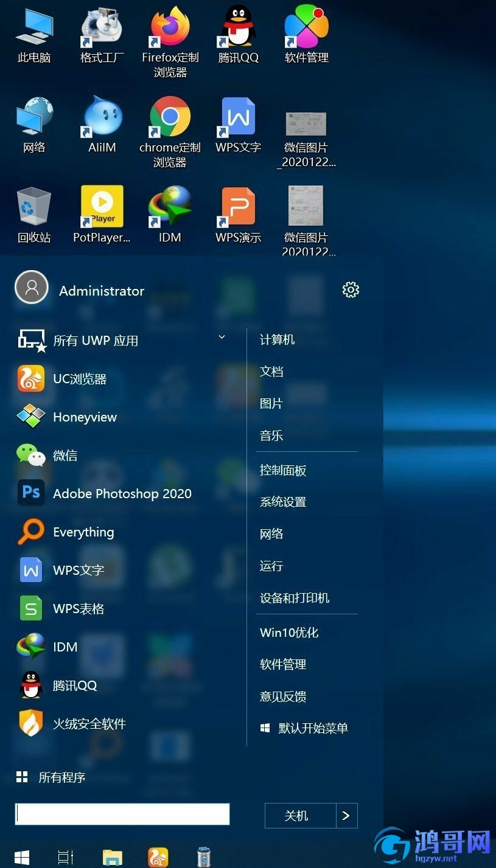Open 格式工厂 desktop shortcut
The width and height of the screenshot is (496, 868).
102,35
